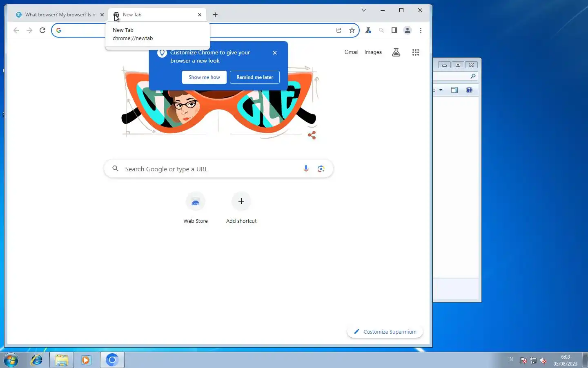The height and width of the screenshot is (368, 588).
Task: Select the New Tab tab
Action: (157, 15)
